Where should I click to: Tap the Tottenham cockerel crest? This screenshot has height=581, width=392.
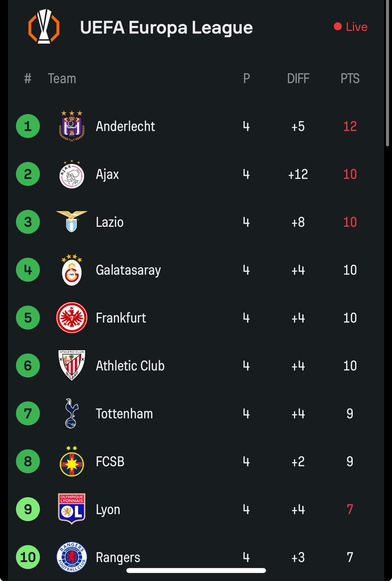[72, 413]
